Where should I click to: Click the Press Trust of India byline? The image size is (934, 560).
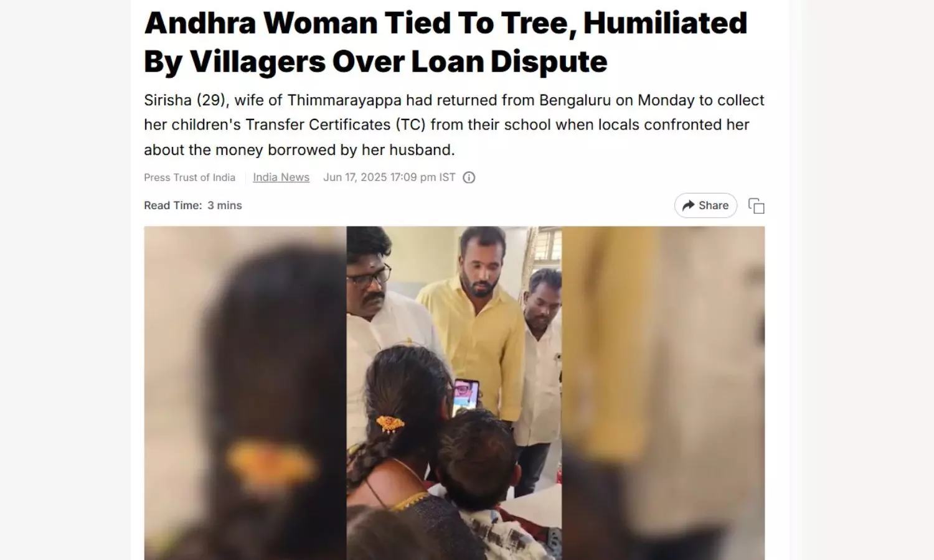pos(189,177)
